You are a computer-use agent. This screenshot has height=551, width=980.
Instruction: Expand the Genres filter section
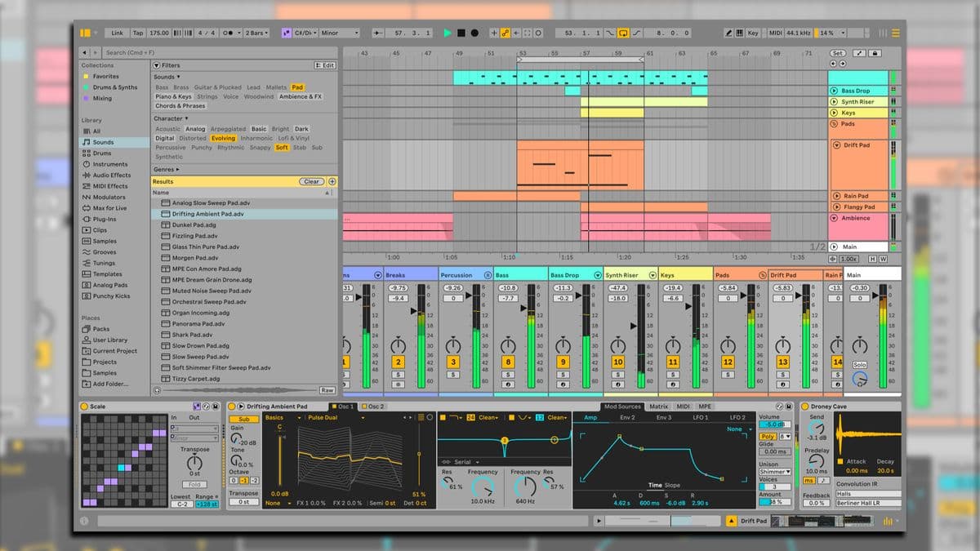(167, 169)
